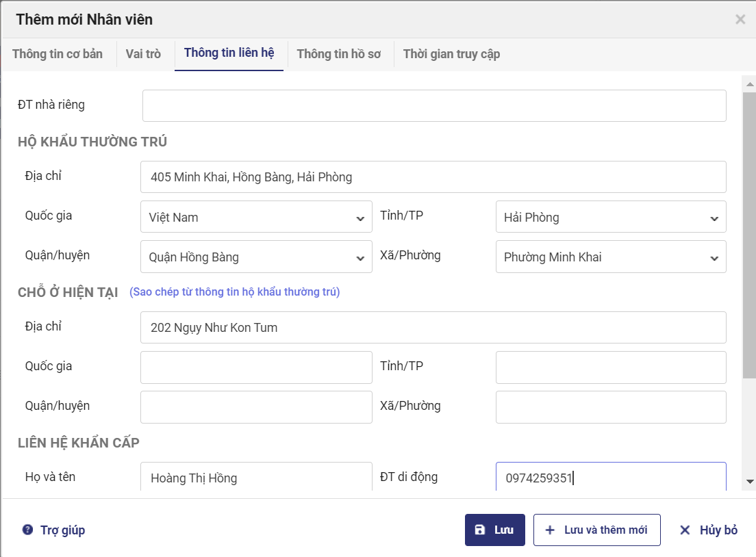Click the plus icon for save and add

pos(549,530)
